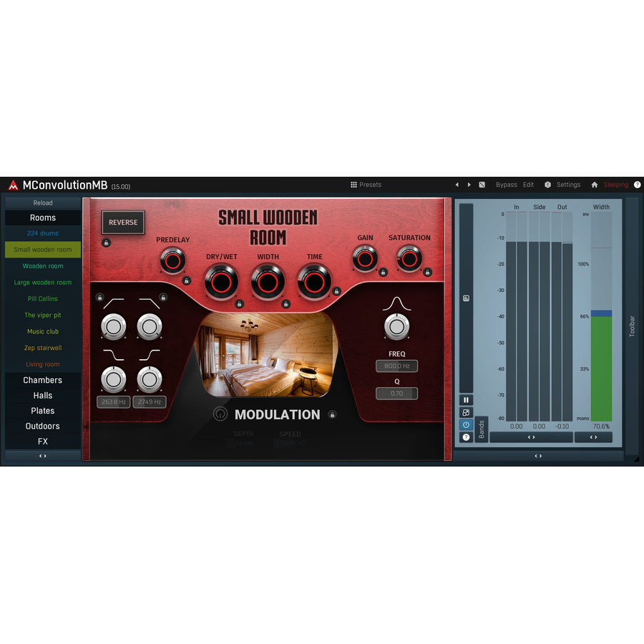Collapse the preset list panel arrows
The width and height of the screenshot is (644, 644).
43,456
